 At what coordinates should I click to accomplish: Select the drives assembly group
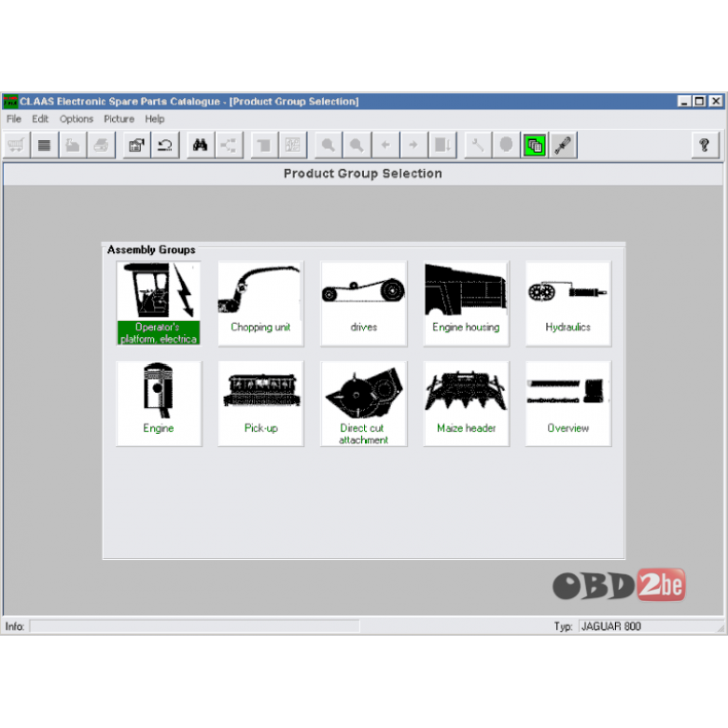[x=364, y=303]
